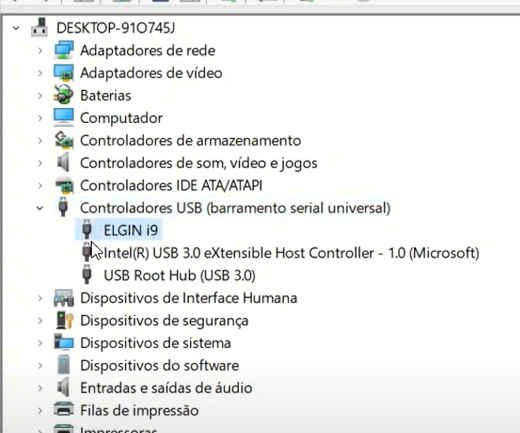Click the sound controllers speaker icon
The image size is (520, 433).
(63, 163)
